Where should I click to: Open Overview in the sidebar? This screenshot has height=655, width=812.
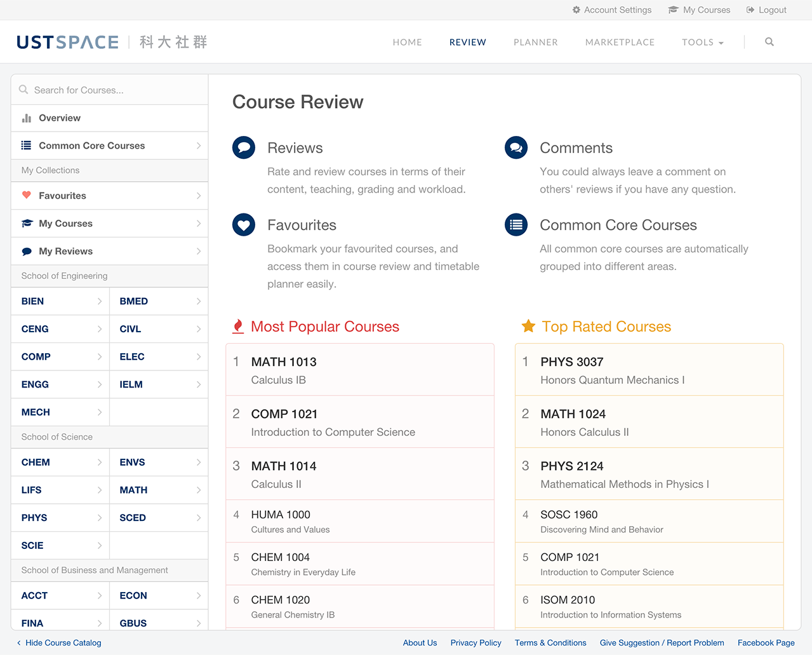[x=110, y=118]
